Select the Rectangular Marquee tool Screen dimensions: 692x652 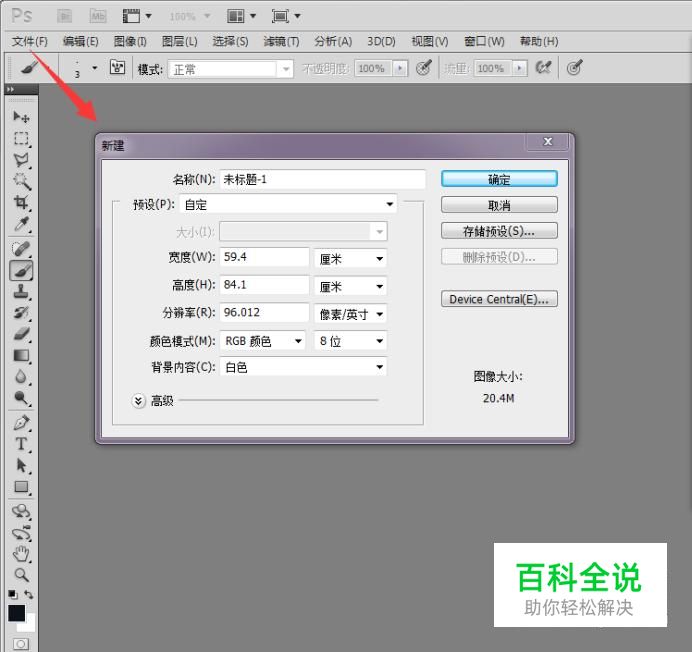point(21,139)
